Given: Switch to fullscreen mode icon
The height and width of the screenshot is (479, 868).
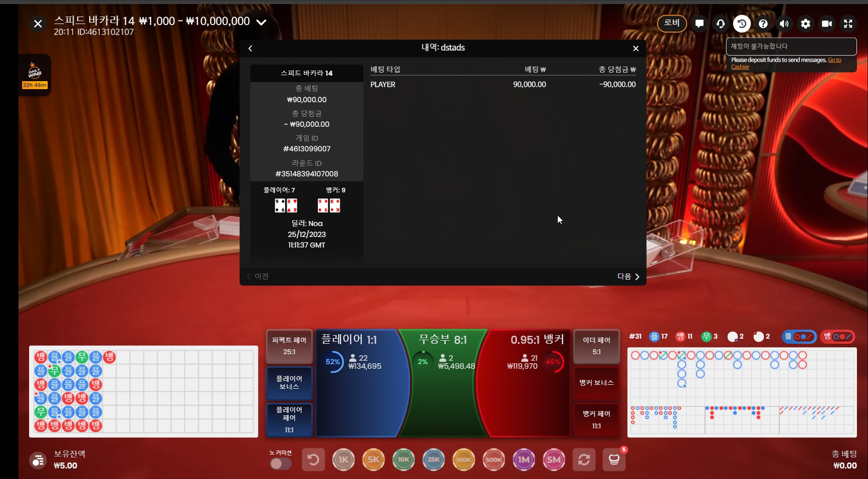Looking at the screenshot, I should (x=848, y=24).
